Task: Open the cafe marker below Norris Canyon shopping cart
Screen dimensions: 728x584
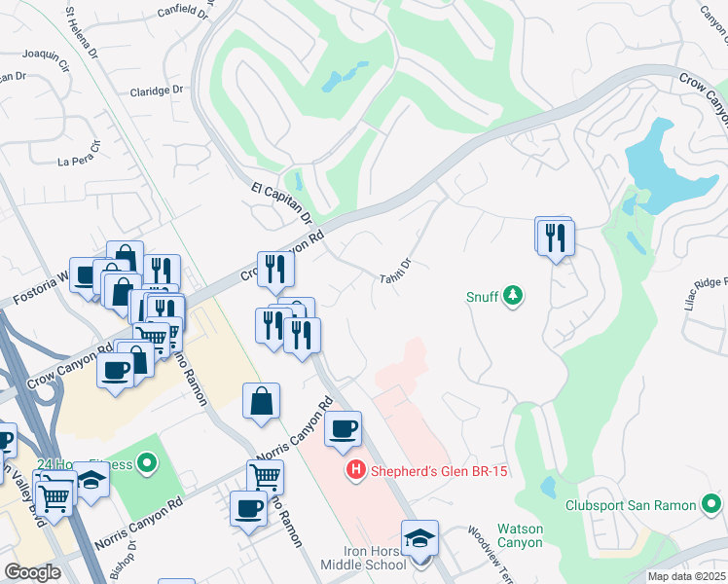Action: coord(249,510)
